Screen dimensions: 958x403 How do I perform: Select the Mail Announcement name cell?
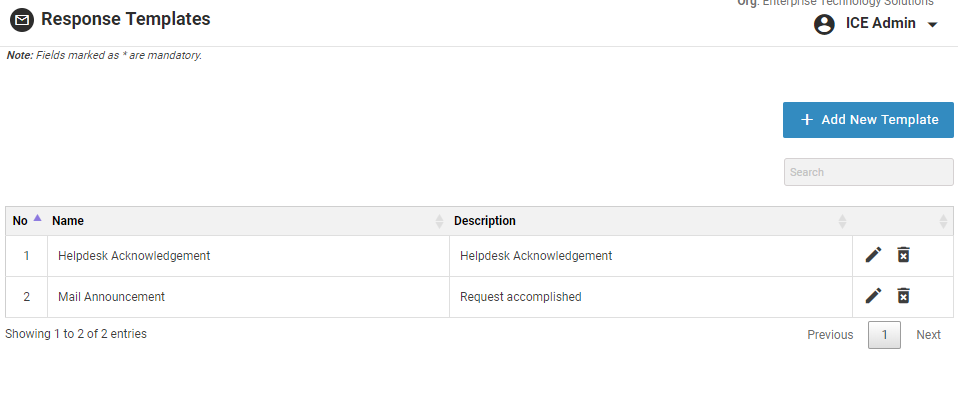click(x=111, y=297)
